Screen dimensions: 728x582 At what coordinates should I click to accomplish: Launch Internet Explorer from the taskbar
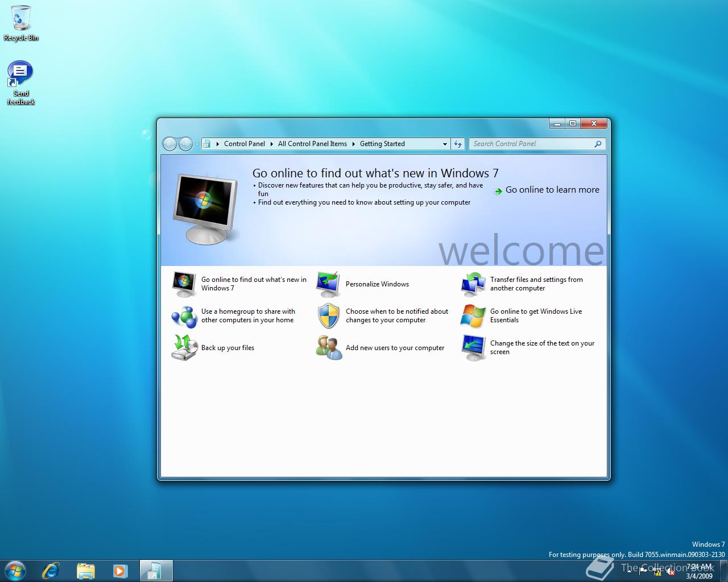coord(51,570)
